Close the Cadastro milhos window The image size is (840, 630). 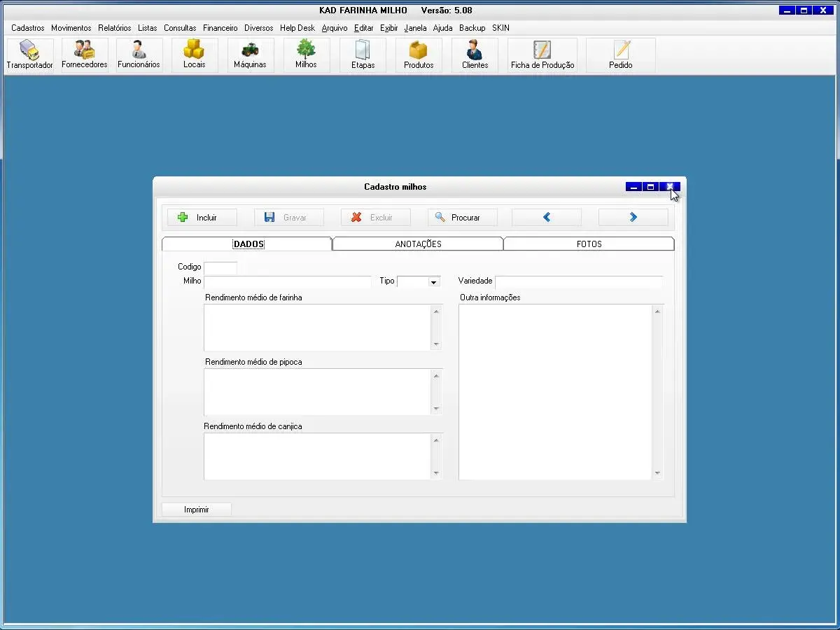tap(670, 187)
